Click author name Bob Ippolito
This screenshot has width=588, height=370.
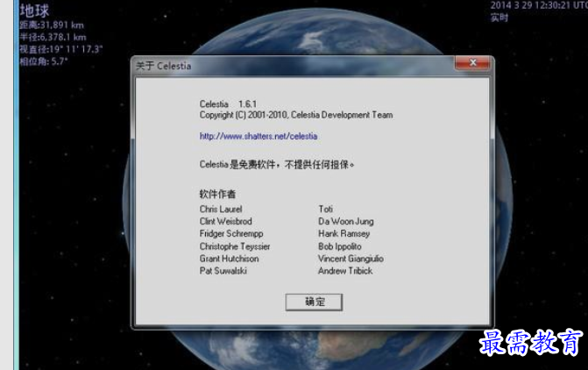click(340, 246)
